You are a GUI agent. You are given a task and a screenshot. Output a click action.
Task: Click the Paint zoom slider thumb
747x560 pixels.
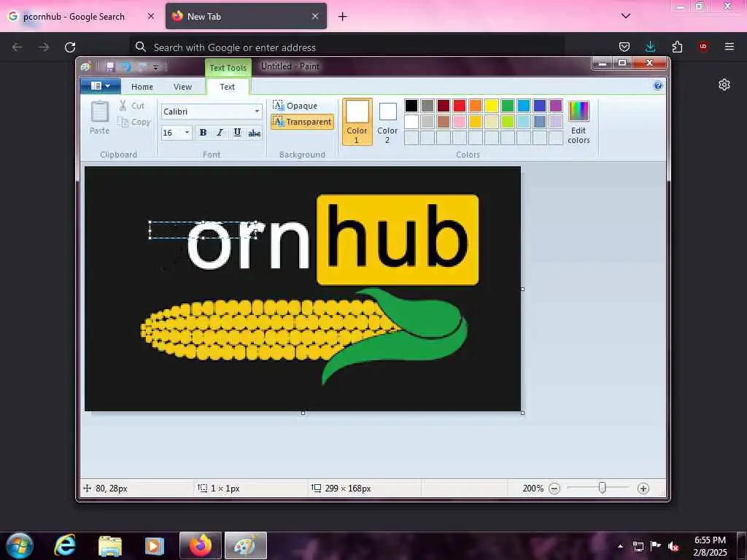coord(602,488)
